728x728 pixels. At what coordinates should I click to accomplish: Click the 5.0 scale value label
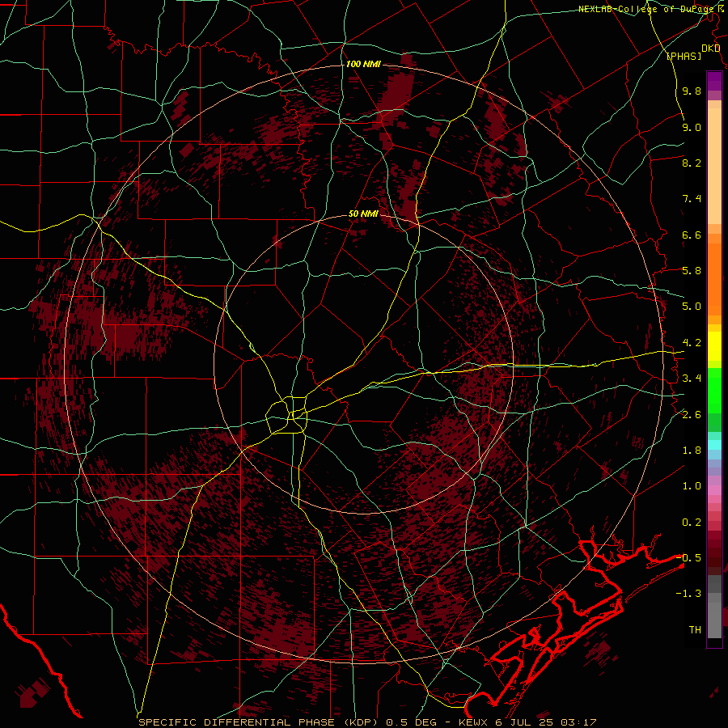[692, 307]
